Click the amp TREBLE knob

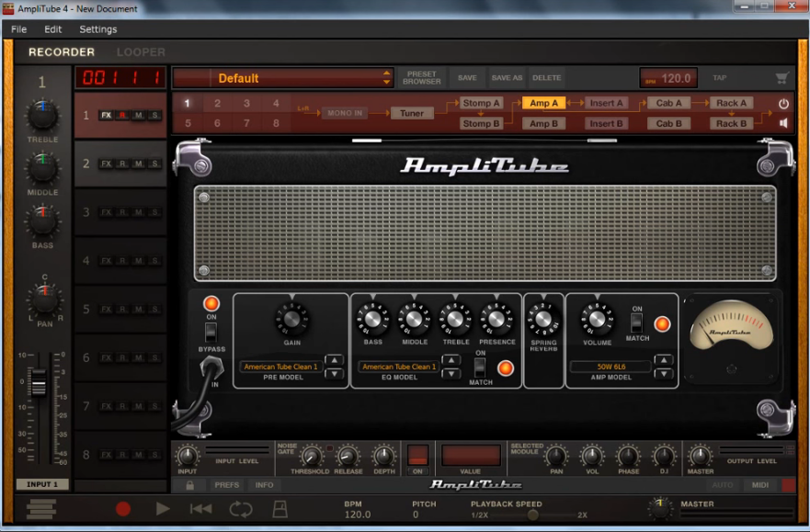click(455, 320)
